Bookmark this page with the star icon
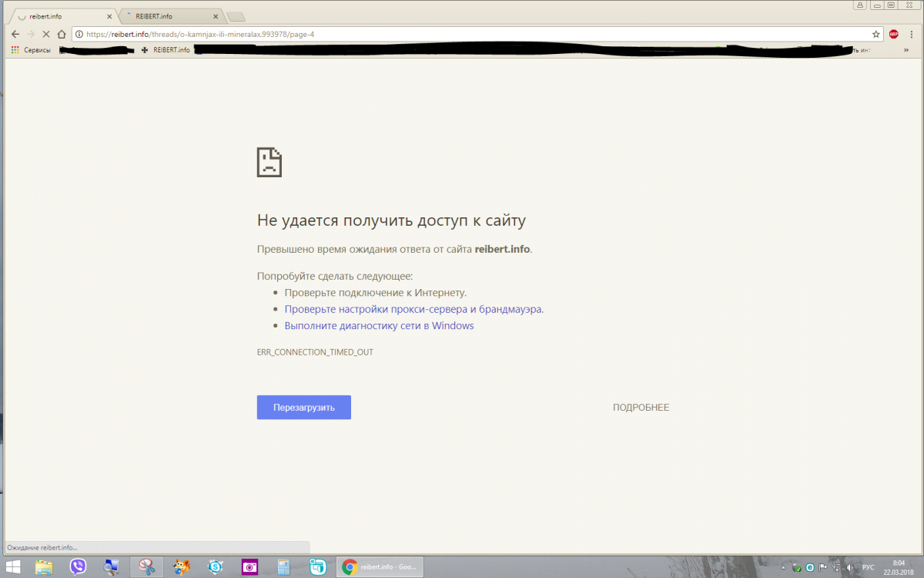Viewport: 924px width, 578px height. [875, 34]
